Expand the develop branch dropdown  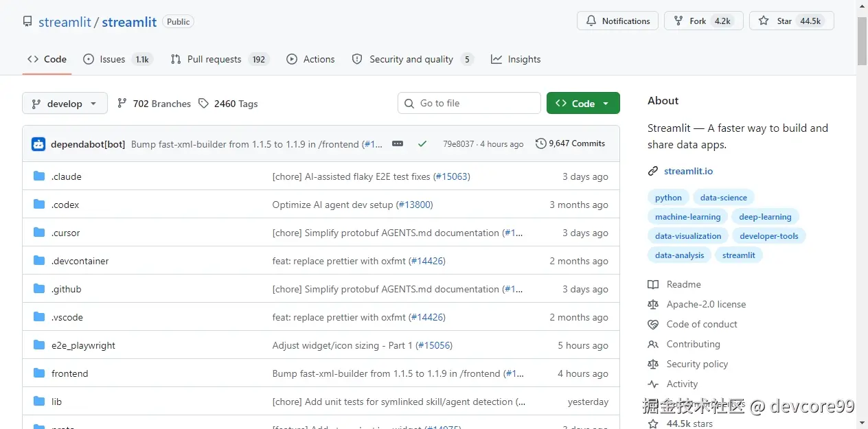click(x=65, y=104)
